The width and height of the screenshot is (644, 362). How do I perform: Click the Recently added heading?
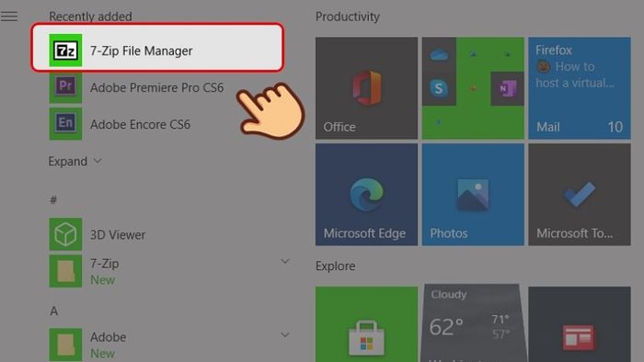coord(90,17)
